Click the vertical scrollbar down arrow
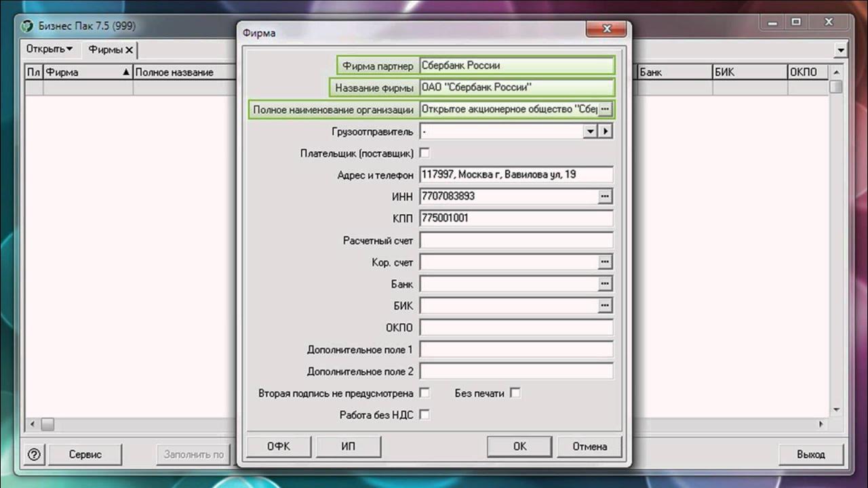This screenshot has height=488, width=868. pyautogui.click(x=836, y=410)
